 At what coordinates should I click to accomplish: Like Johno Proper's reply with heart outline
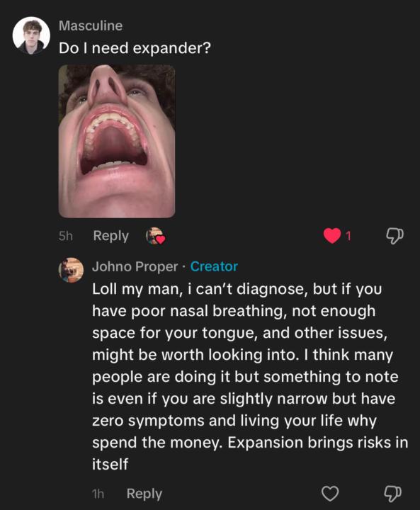coord(330,494)
